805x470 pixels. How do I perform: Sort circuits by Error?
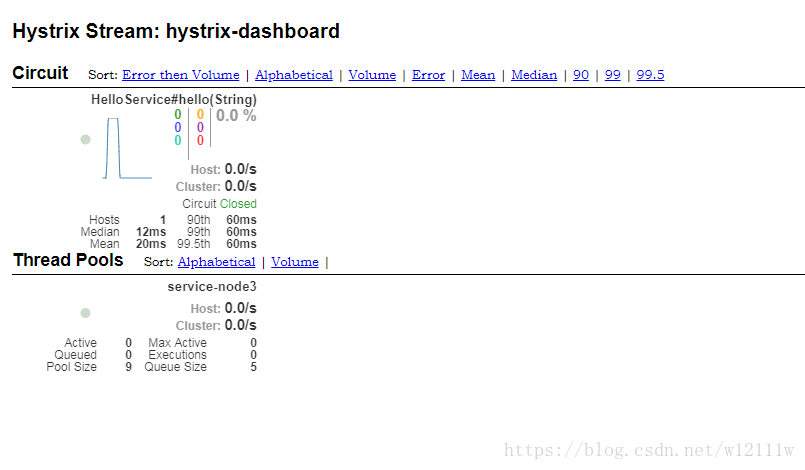[428, 75]
